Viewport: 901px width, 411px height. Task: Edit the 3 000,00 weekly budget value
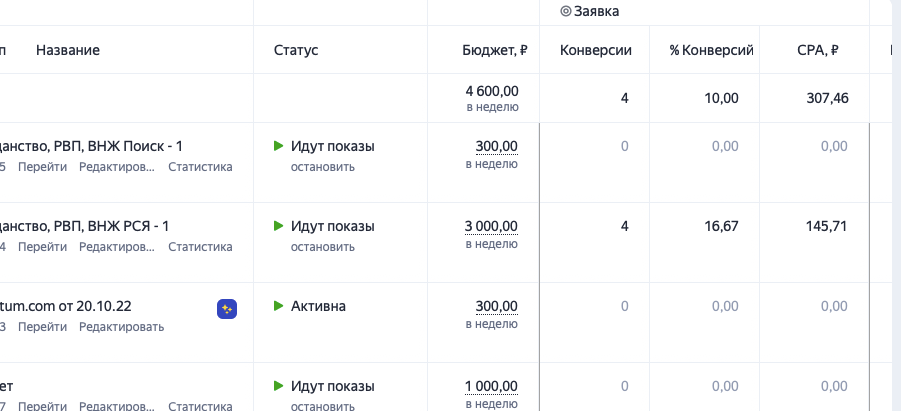tap(491, 226)
